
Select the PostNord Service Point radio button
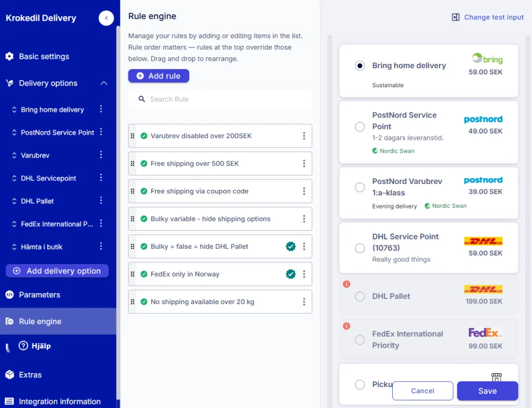click(360, 126)
